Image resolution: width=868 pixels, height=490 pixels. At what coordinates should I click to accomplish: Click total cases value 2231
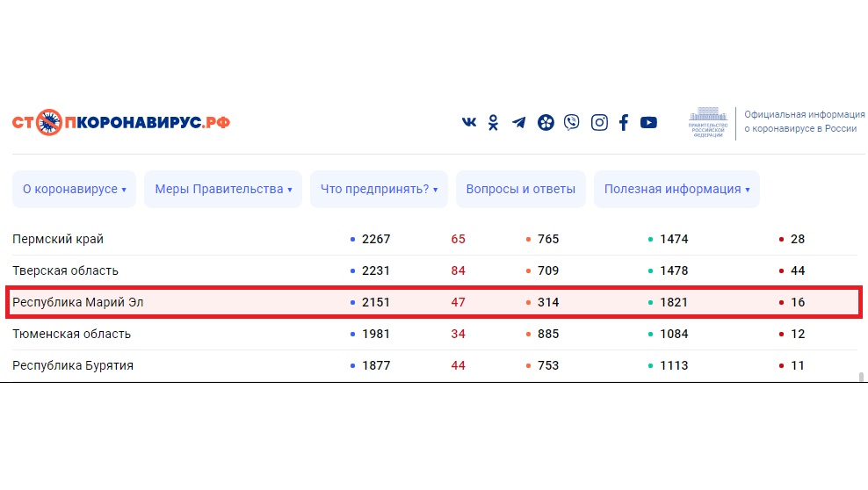(x=376, y=270)
